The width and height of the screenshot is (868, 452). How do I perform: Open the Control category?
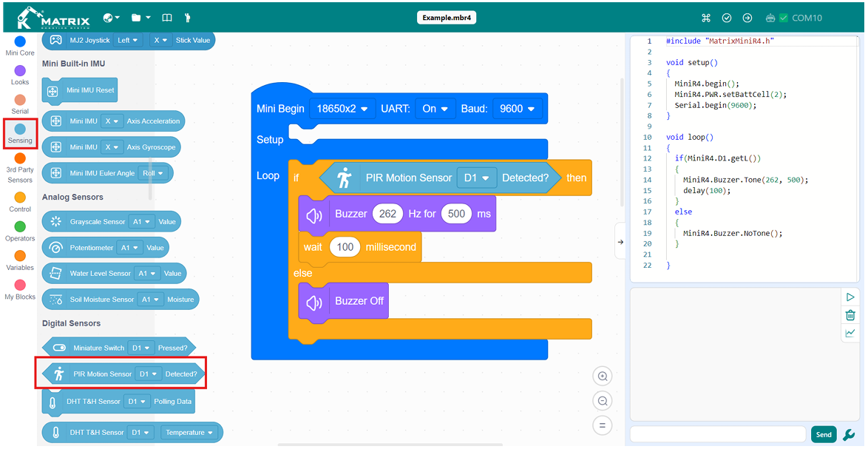tap(20, 203)
